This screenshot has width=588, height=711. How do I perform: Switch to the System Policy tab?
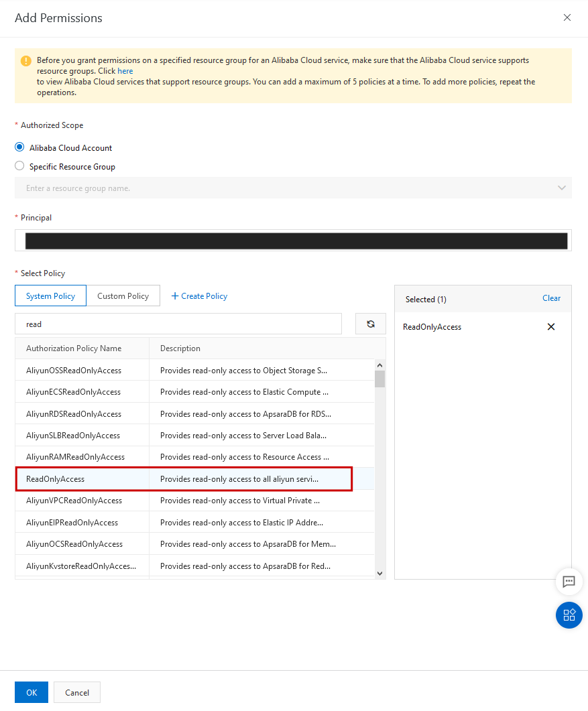pos(50,296)
